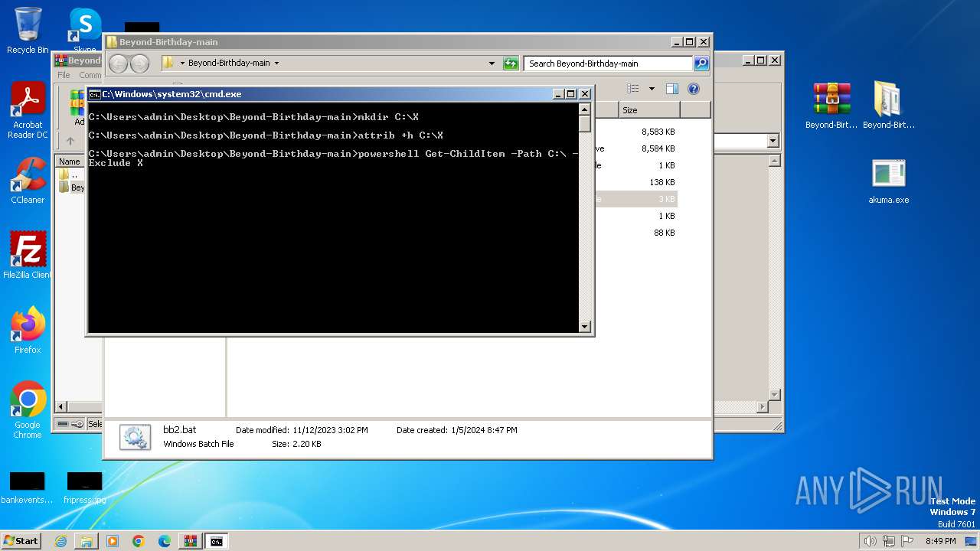
Task: Open the address bar history dropdown
Action: [492, 64]
